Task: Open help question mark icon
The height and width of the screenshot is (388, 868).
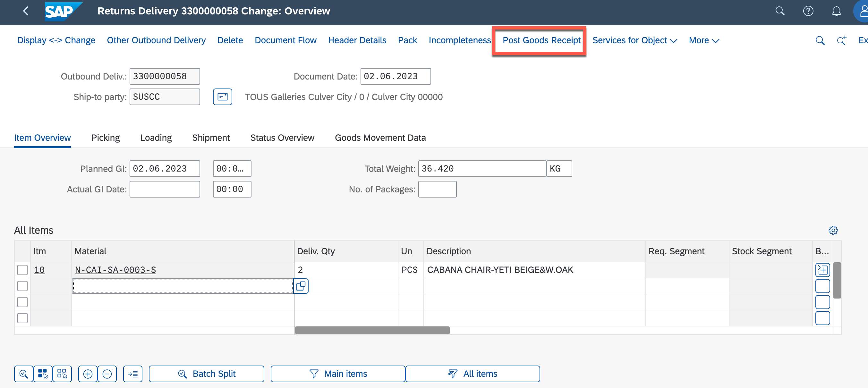Action: pyautogui.click(x=808, y=11)
